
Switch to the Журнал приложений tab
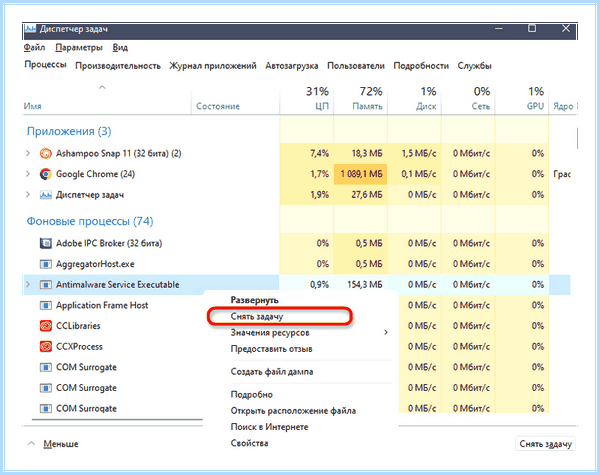(x=213, y=66)
